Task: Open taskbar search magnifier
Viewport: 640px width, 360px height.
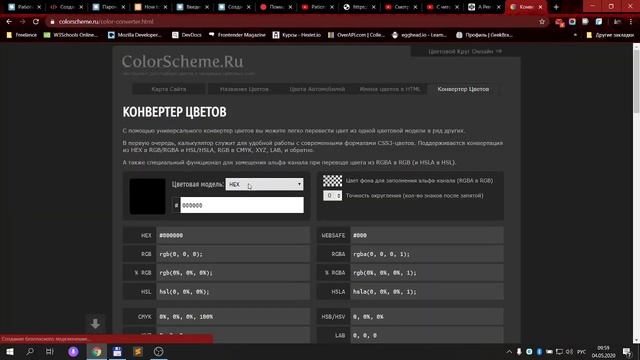Action: [x=30, y=351]
